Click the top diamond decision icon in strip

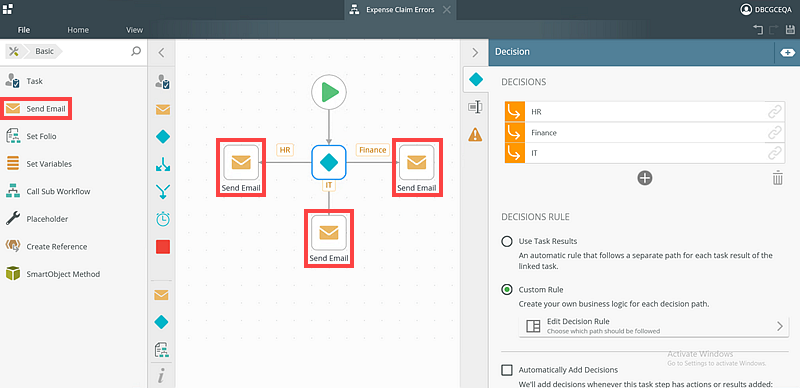(x=162, y=137)
